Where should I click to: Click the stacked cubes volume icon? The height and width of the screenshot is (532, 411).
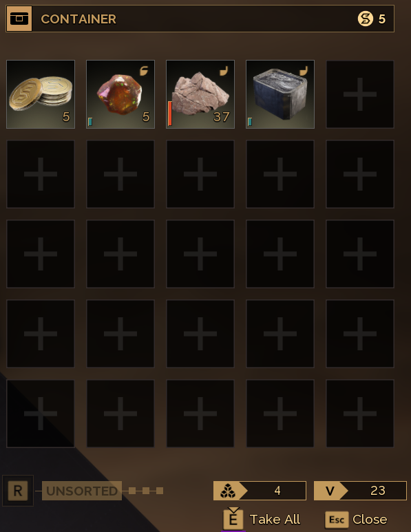(228, 491)
